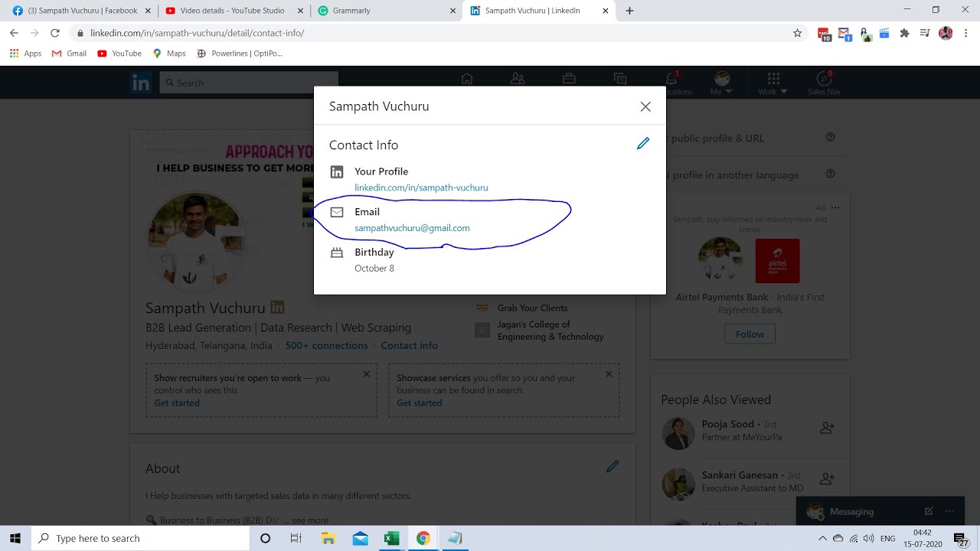Viewport: 980px width, 551px height.
Task: Close the Contact Info dialog
Action: pyautogui.click(x=645, y=106)
